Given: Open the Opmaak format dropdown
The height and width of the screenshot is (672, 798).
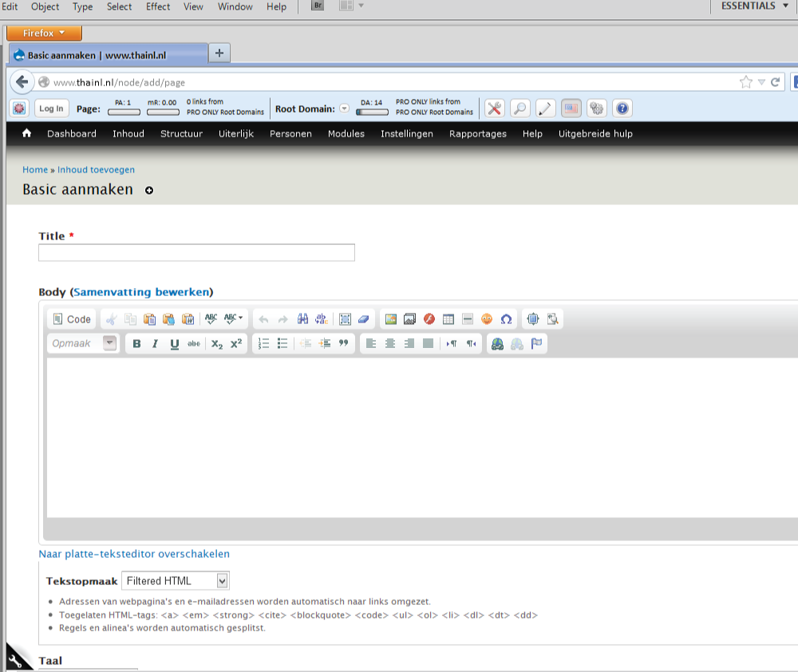Looking at the screenshot, I should (83, 344).
